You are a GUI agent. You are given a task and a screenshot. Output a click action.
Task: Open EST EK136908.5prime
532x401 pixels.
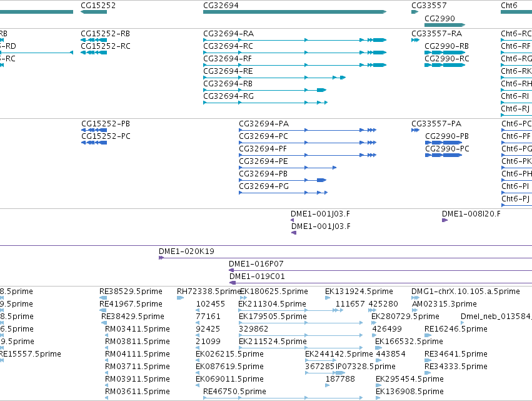[x=409, y=392]
